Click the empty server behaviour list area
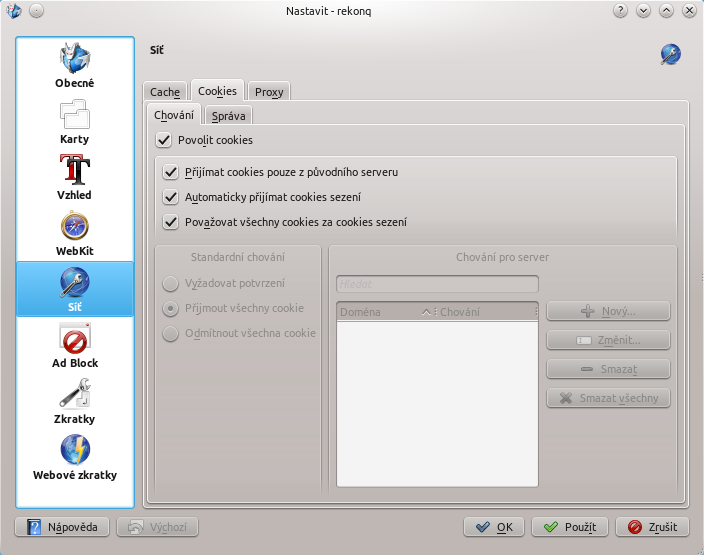This screenshot has height=555, width=704. [x=437, y=403]
